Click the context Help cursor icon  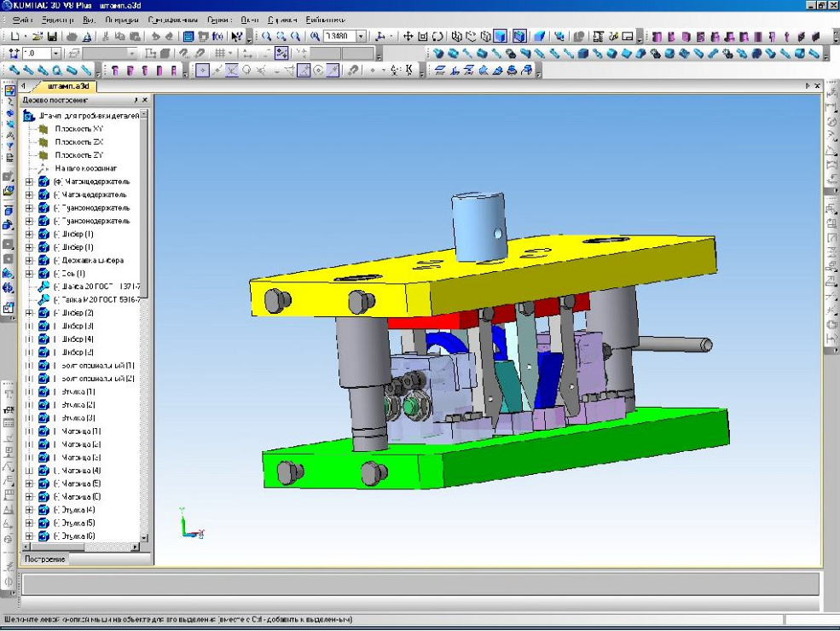coord(236,37)
